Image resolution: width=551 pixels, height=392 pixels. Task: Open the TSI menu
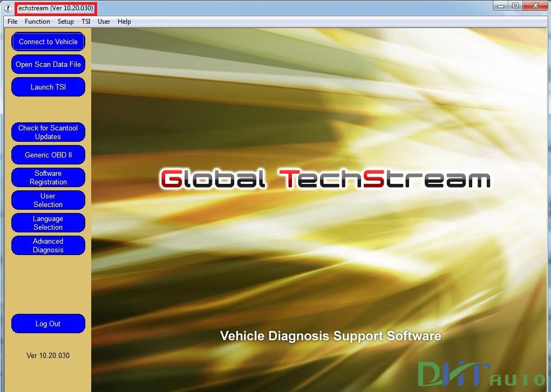click(x=86, y=22)
